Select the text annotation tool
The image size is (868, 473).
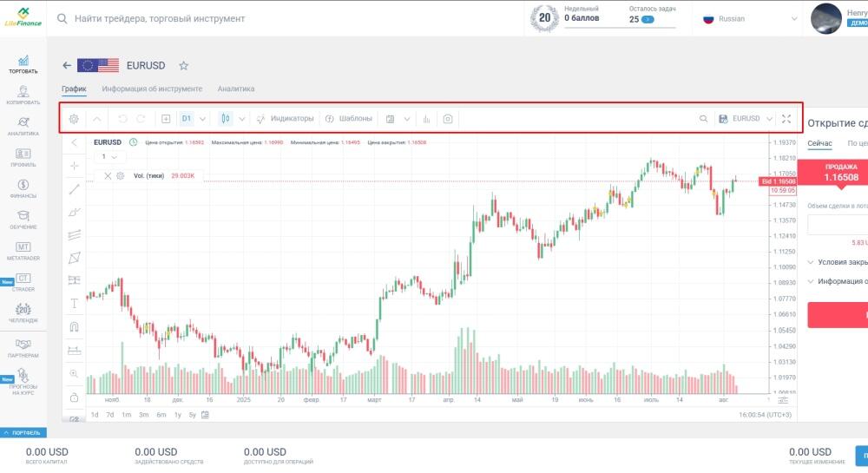click(74, 304)
